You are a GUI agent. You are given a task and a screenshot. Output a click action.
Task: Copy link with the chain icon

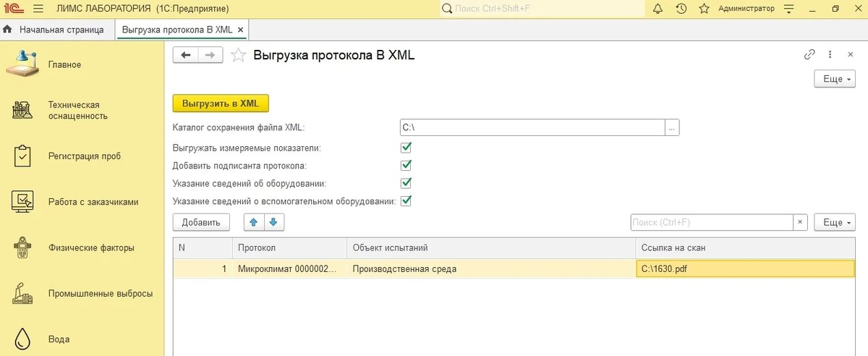[x=809, y=54]
